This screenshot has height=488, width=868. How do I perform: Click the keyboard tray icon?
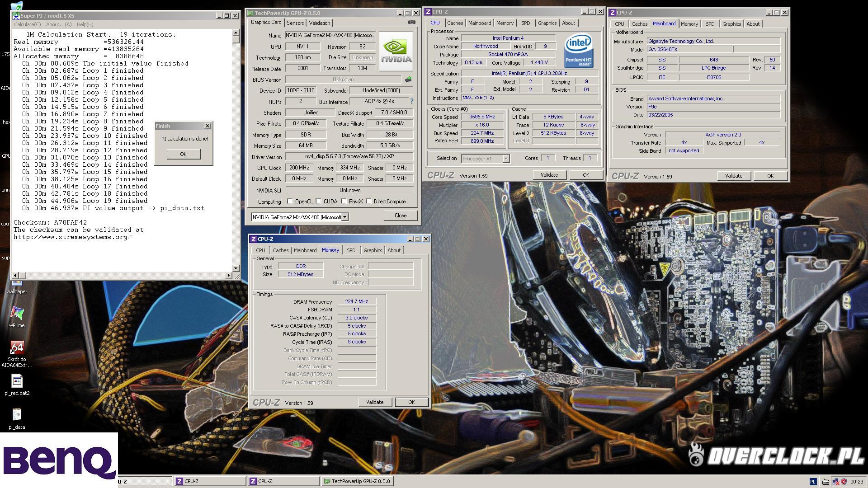click(x=826, y=482)
